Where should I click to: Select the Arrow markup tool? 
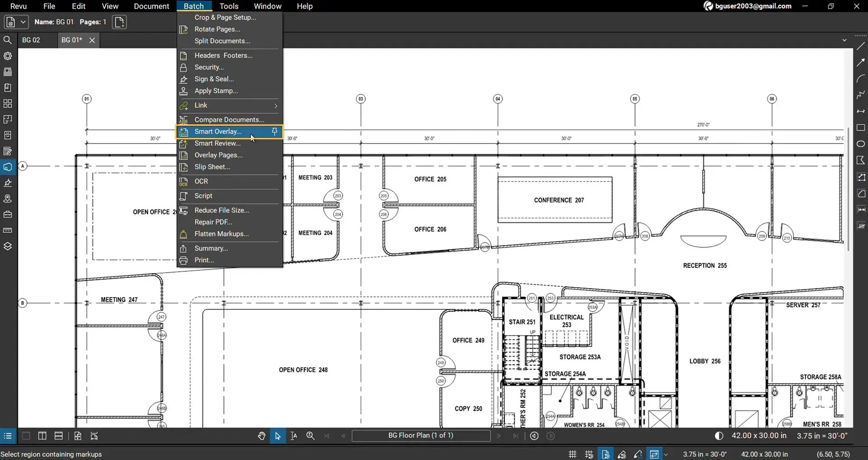point(861,62)
